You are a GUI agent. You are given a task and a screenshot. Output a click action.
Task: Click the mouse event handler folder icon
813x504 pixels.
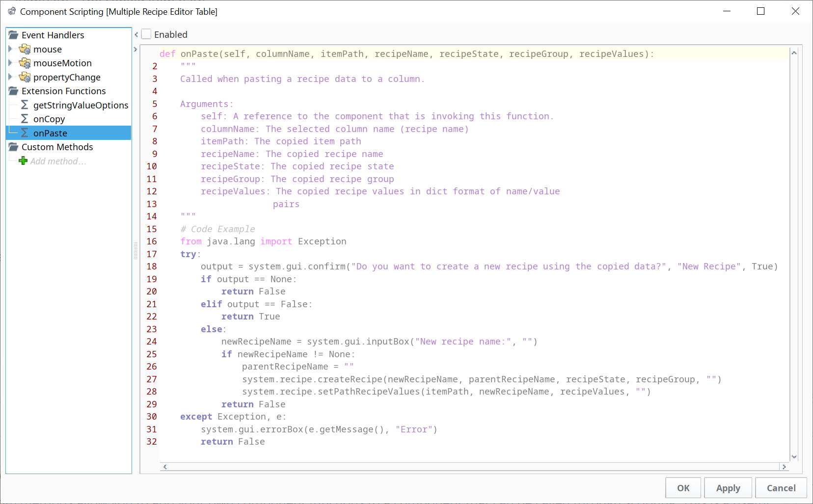(25, 49)
